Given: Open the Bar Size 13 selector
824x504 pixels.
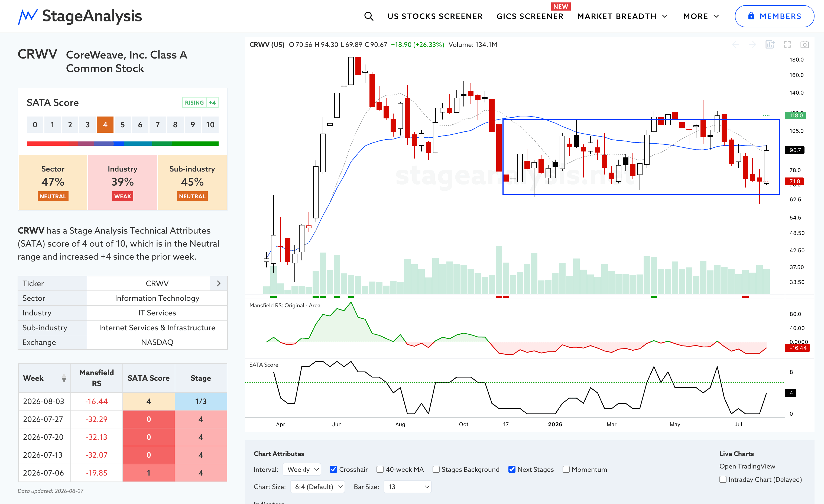Looking at the screenshot, I should pyautogui.click(x=407, y=487).
